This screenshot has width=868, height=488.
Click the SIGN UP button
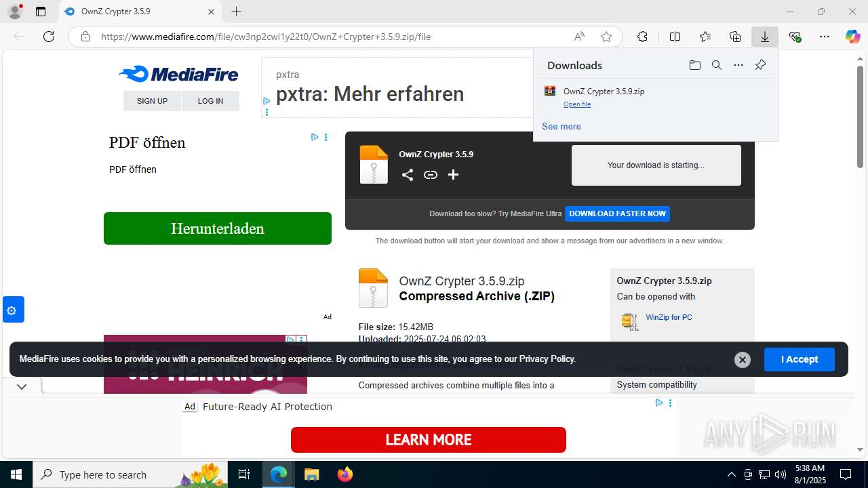click(x=152, y=101)
